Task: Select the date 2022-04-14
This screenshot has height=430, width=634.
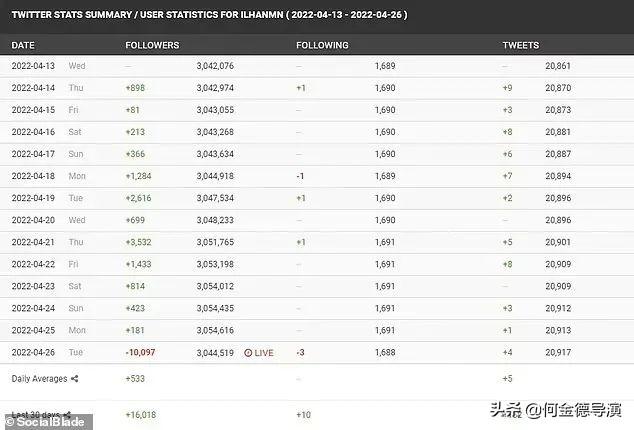Action: (x=33, y=88)
